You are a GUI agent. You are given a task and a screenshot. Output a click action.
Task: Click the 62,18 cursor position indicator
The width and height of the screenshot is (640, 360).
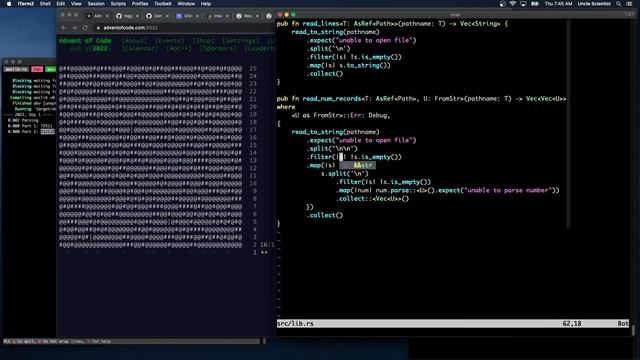(572, 323)
